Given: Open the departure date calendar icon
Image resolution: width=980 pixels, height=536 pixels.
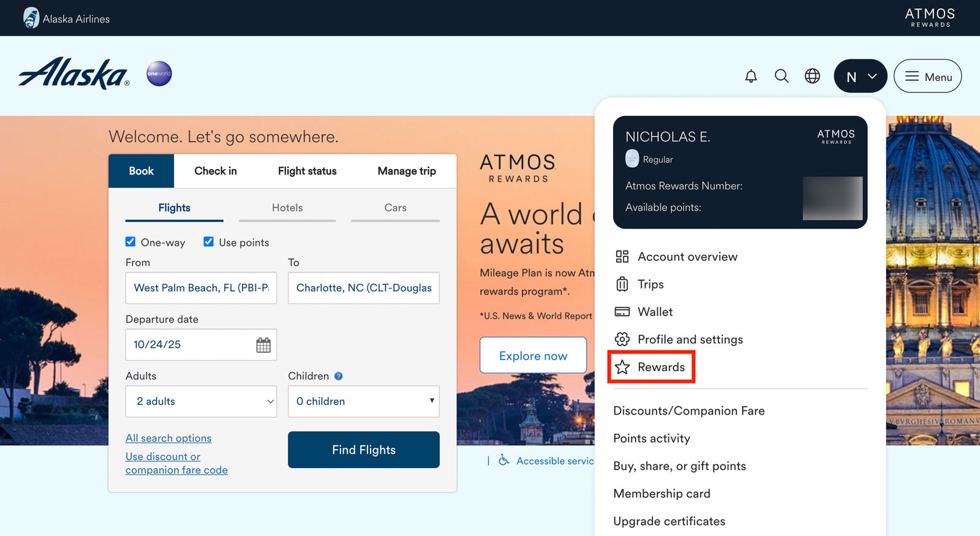Looking at the screenshot, I should tap(263, 345).
